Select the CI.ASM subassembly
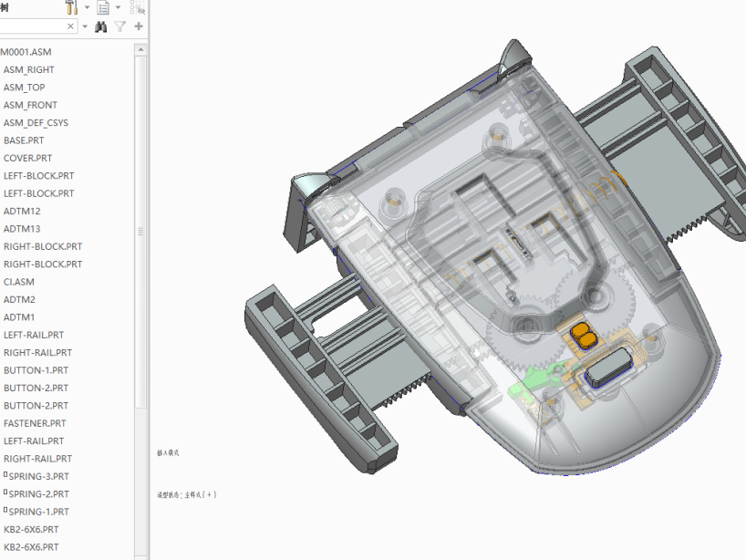The height and width of the screenshot is (560, 746). coord(19,282)
